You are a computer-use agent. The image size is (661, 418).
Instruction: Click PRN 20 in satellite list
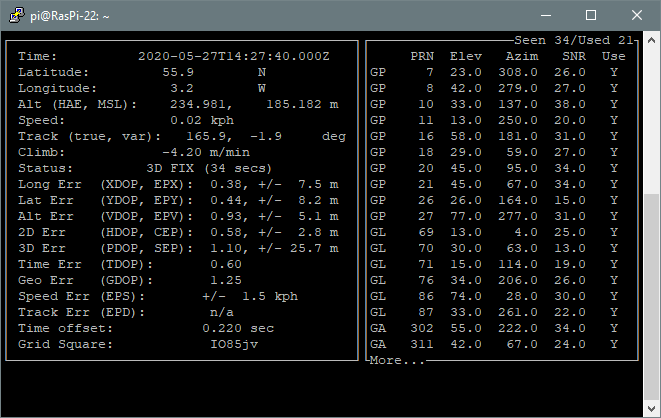coord(426,169)
